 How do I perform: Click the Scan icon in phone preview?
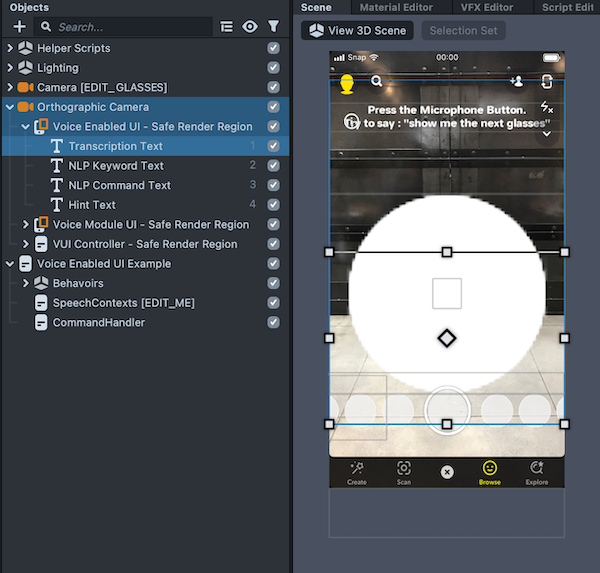click(403, 469)
